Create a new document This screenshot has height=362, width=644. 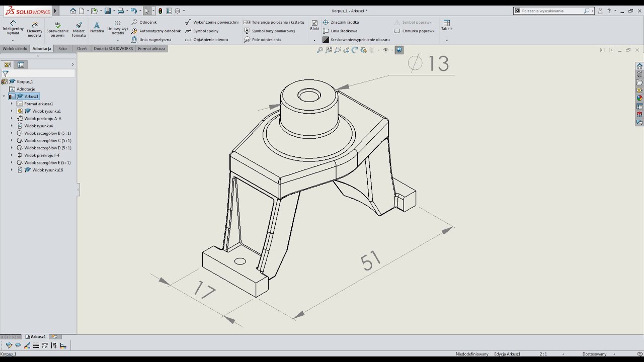pyautogui.click(x=82, y=11)
